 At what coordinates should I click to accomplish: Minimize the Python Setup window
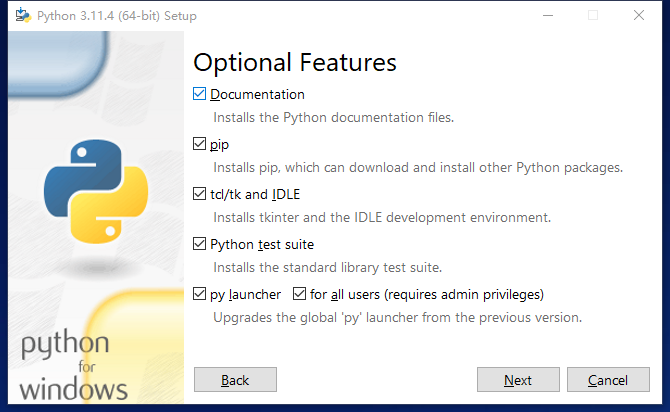pos(547,16)
